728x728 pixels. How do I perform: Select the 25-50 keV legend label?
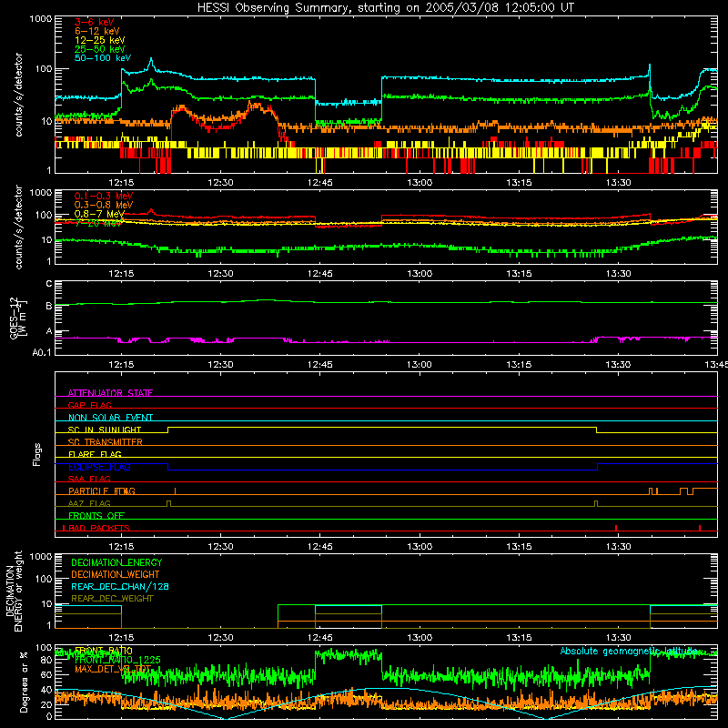(x=100, y=49)
